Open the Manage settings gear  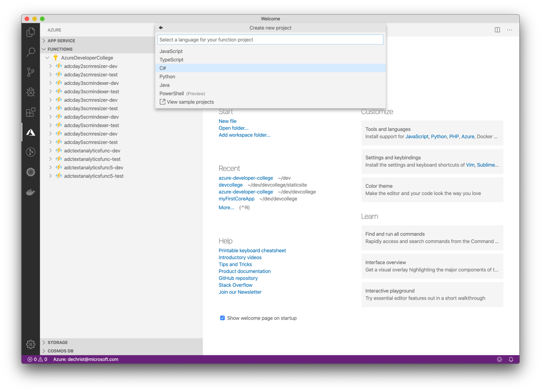pyautogui.click(x=30, y=344)
